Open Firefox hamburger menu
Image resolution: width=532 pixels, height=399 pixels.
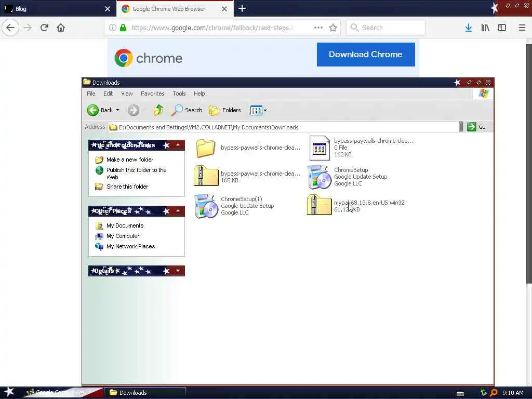(522, 28)
